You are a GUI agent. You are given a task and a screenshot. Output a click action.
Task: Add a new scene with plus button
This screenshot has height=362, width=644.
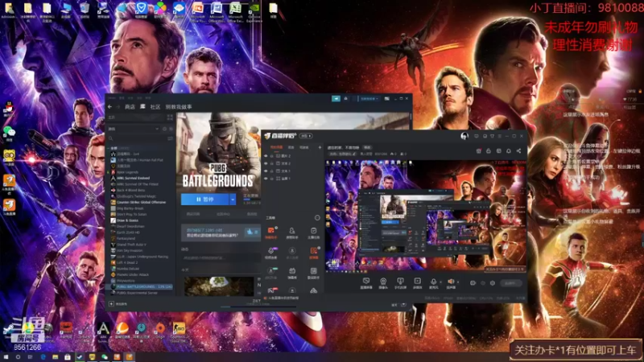tap(320, 147)
